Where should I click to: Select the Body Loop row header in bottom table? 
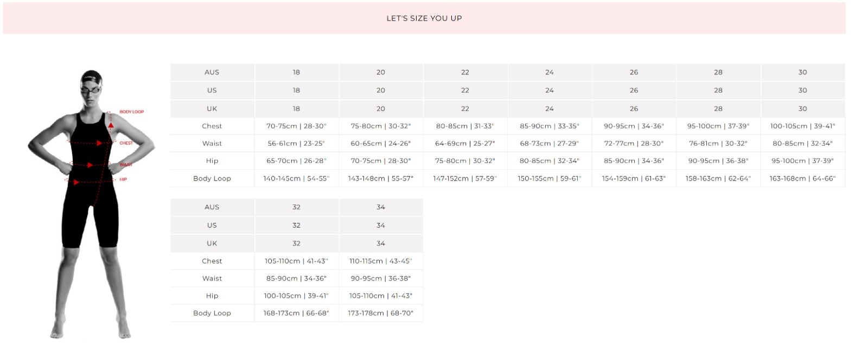[x=212, y=314]
